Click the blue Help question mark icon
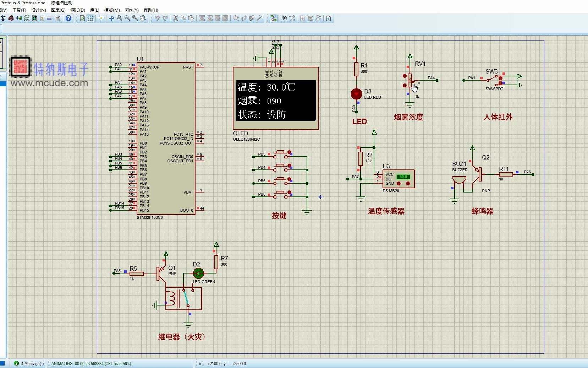Screen dimensions: 588x368 (68, 18)
